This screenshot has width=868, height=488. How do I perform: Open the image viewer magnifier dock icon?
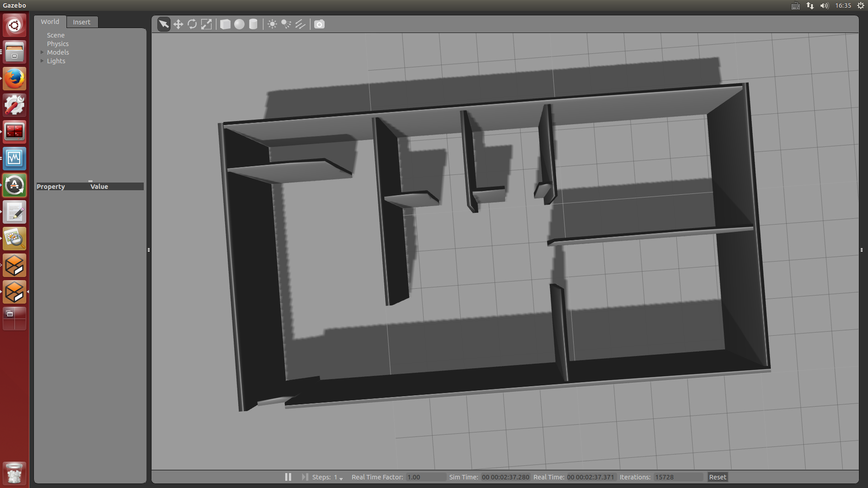[x=14, y=239]
